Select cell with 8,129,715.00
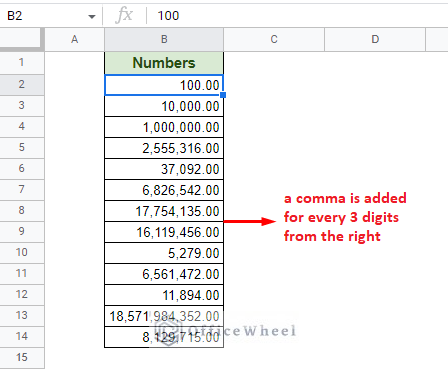448x369 pixels. coord(164,337)
